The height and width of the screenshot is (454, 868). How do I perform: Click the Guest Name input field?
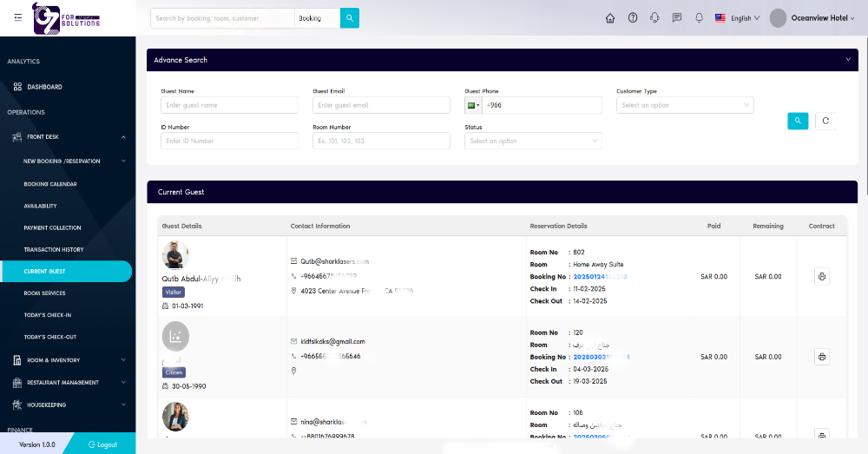pyautogui.click(x=229, y=105)
